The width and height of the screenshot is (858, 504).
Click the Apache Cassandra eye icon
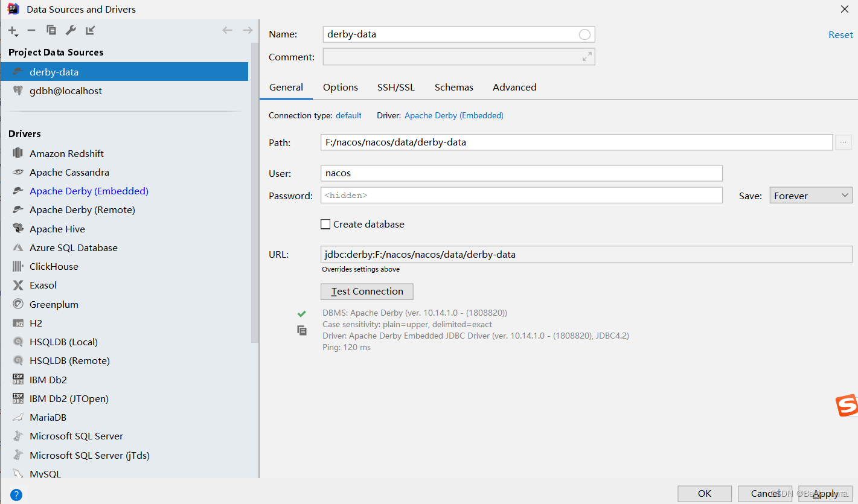click(x=18, y=172)
